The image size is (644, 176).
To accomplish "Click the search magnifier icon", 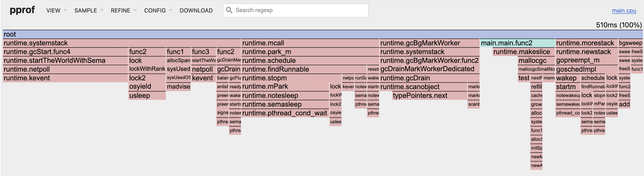I will coord(229,10).
